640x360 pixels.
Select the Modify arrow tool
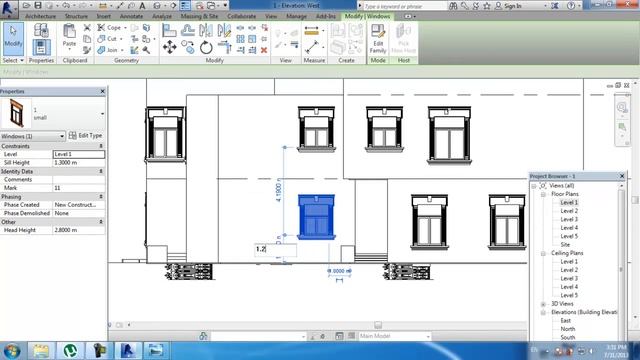click(13, 39)
